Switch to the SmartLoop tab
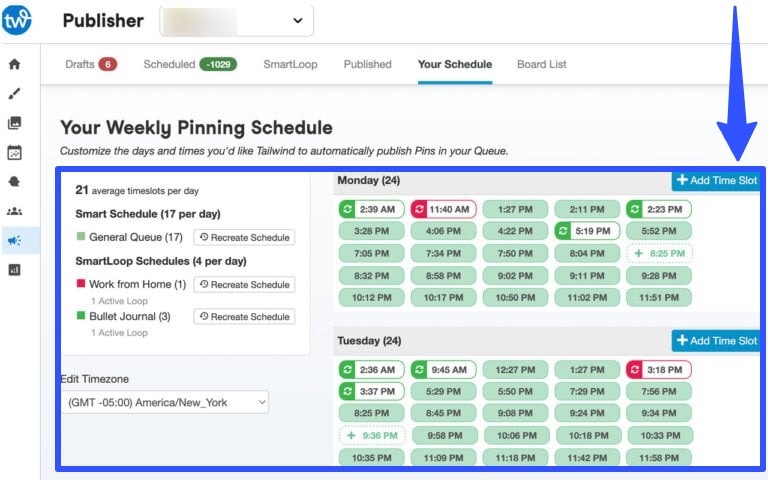The width and height of the screenshot is (768, 480). 290,64
